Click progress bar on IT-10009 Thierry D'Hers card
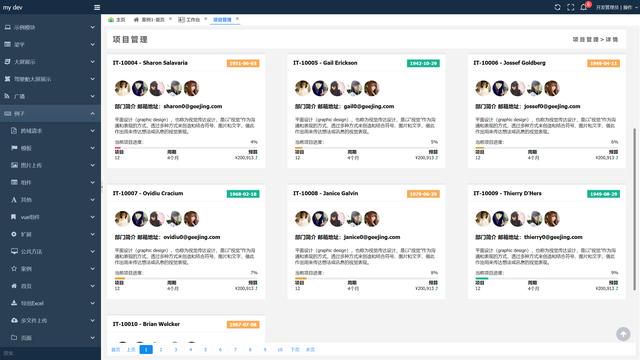 pyautogui.click(x=547, y=278)
